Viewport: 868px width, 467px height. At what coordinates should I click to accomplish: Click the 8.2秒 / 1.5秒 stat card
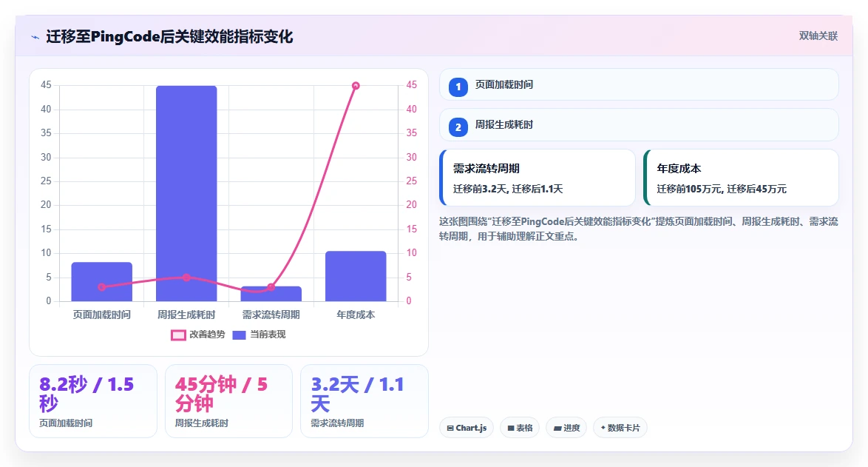tap(93, 401)
